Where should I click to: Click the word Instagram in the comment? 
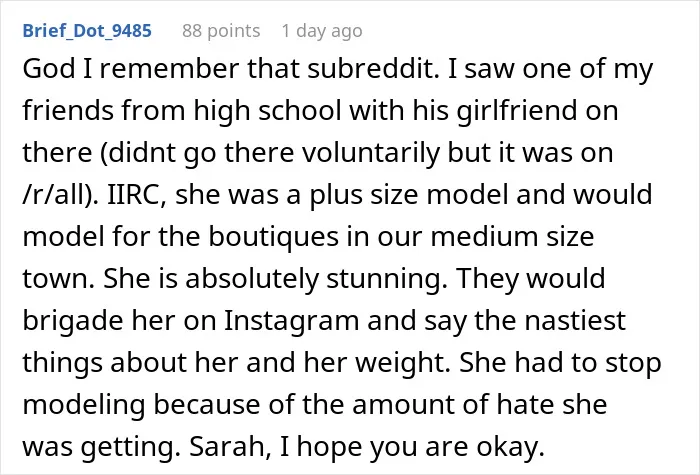pyautogui.click(x=291, y=321)
